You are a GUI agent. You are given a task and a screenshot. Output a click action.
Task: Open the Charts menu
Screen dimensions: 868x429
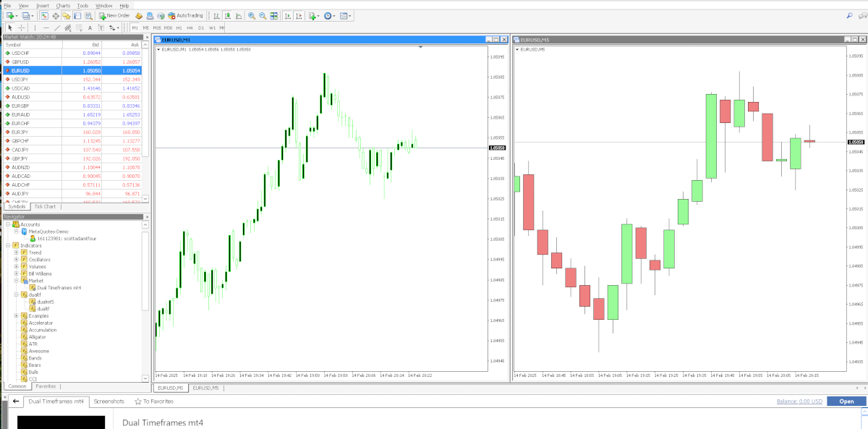(x=63, y=5)
